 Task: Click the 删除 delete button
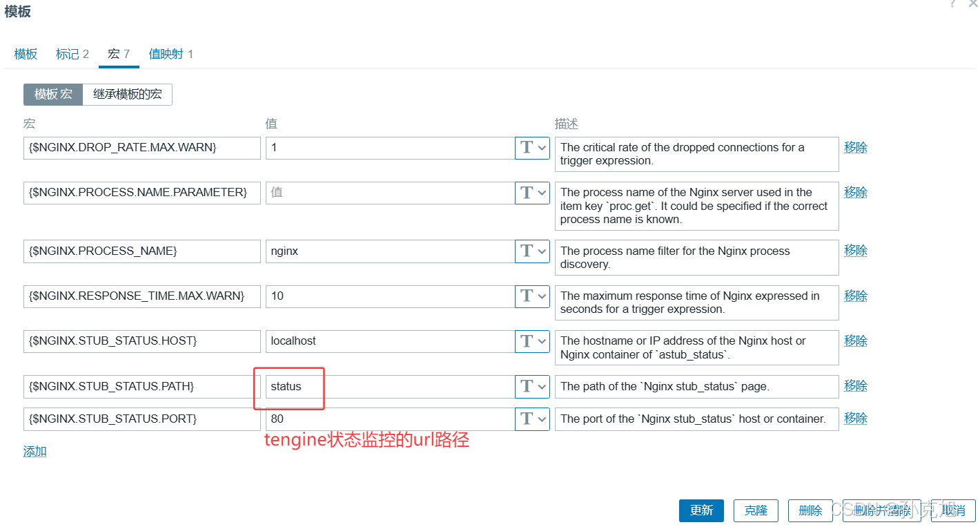click(810, 510)
